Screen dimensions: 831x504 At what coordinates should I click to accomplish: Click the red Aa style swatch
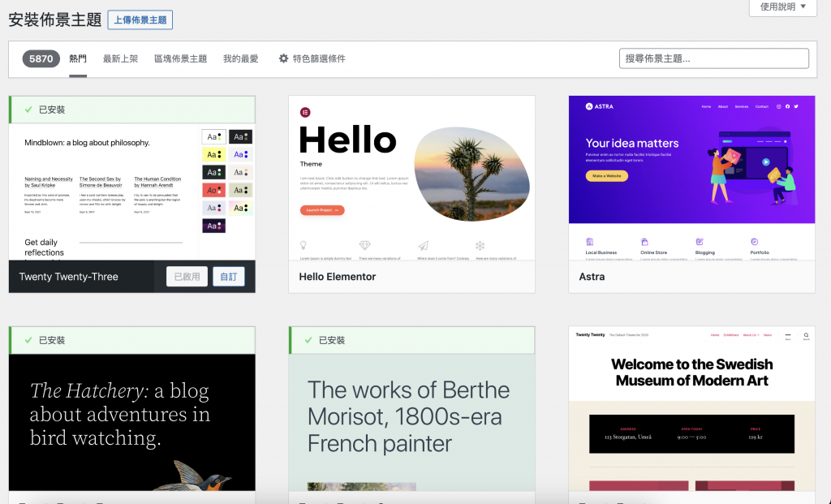214,190
